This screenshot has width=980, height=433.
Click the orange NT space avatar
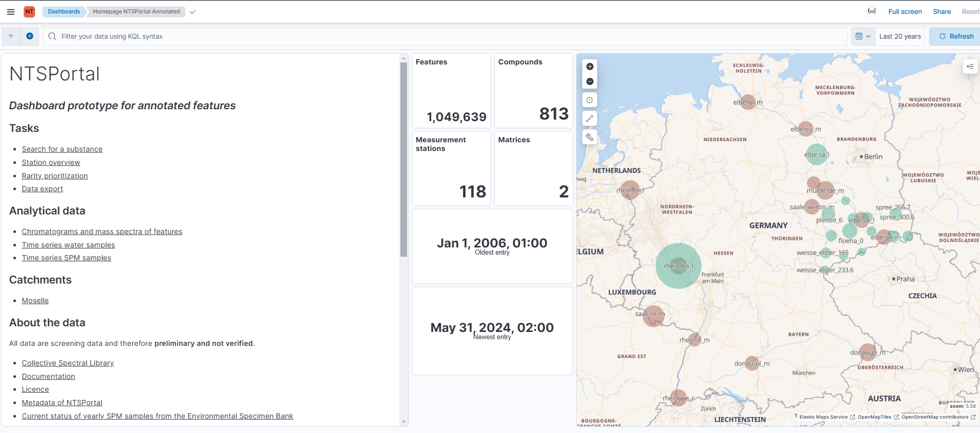[x=29, y=11]
